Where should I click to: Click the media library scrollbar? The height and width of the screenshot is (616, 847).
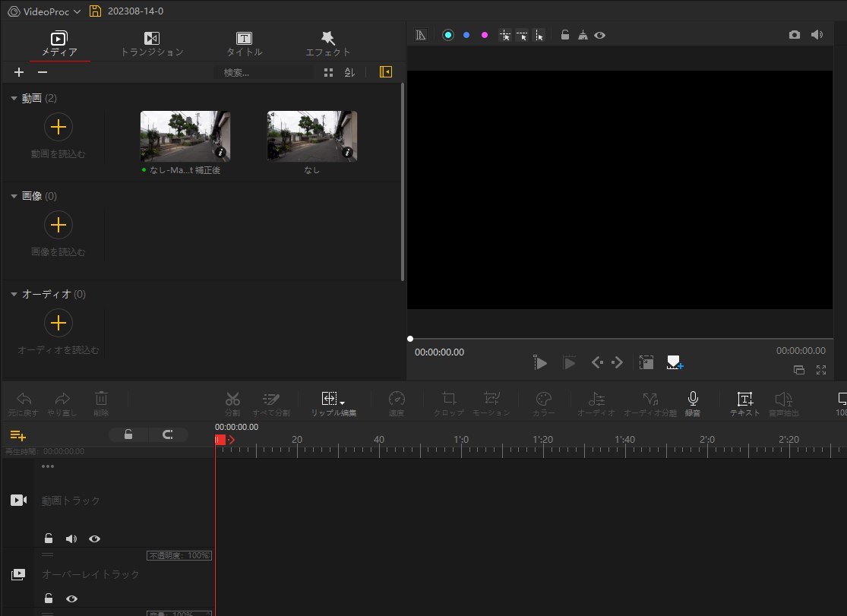pyautogui.click(x=403, y=182)
